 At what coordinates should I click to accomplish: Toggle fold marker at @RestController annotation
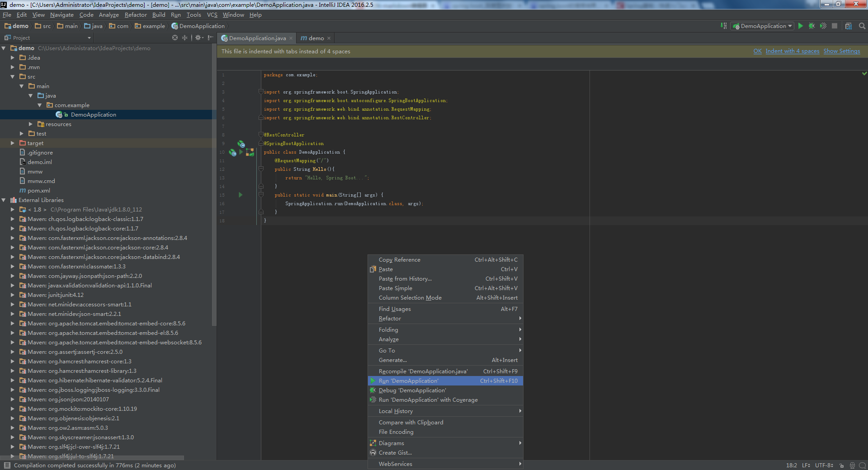pyautogui.click(x=261, y=135)
